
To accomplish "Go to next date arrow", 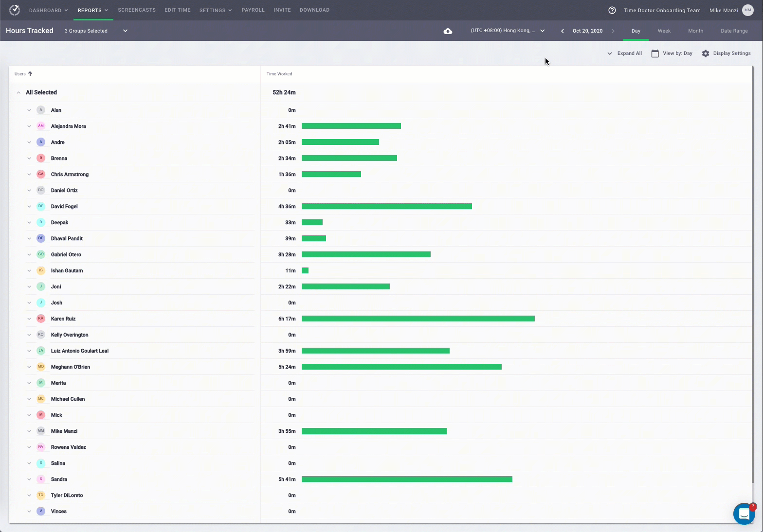I will 613,31.
